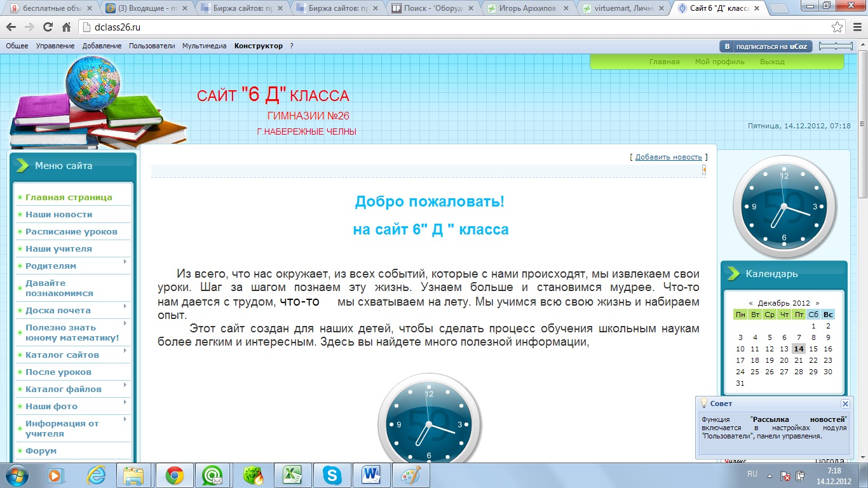This screenshot has height=488, width=868.
Task: Select day 14 in the calendar
Action: click(799, 349)
